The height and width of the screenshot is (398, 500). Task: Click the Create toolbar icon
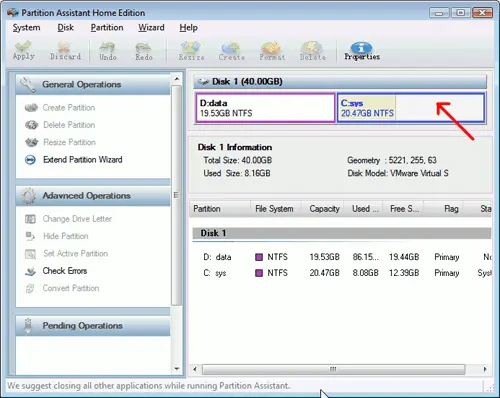(232, 51)
